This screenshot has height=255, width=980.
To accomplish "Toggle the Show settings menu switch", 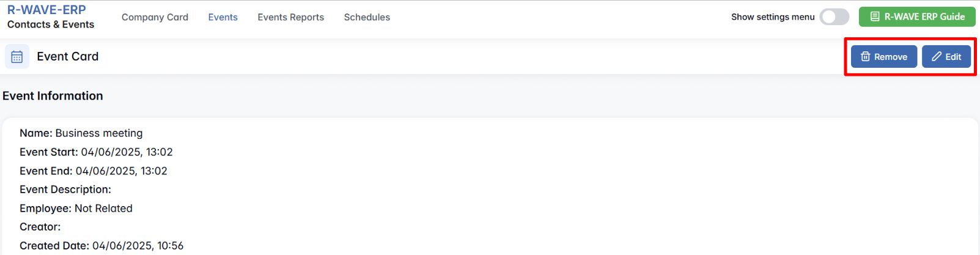I will point(834,17).
